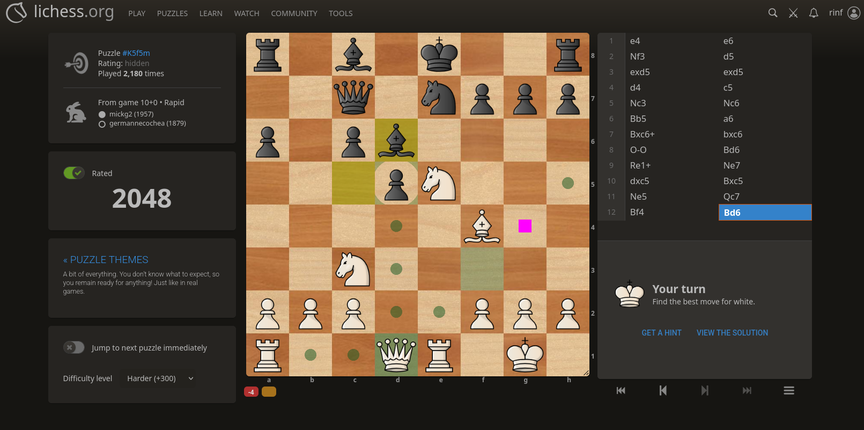The width and height of the screenshot is (864, 430).
Task: Click View the Solution
Action: coord(732,332)
